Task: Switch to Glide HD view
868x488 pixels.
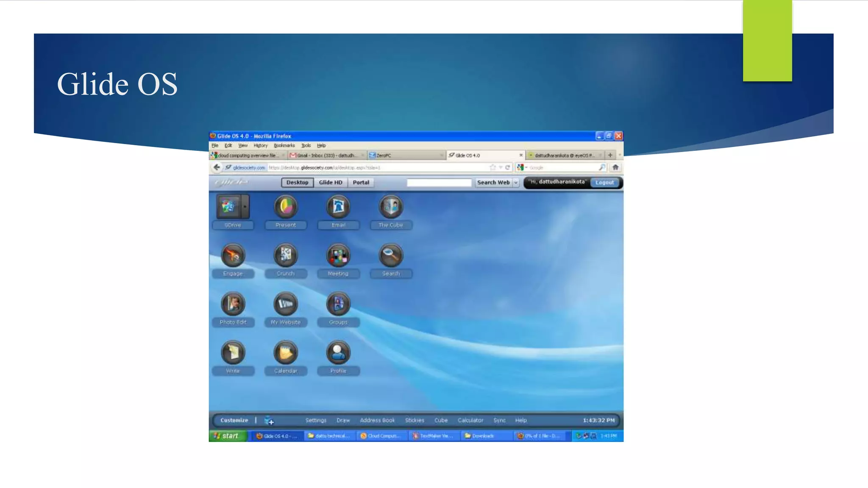Action: tap(331, 183)
